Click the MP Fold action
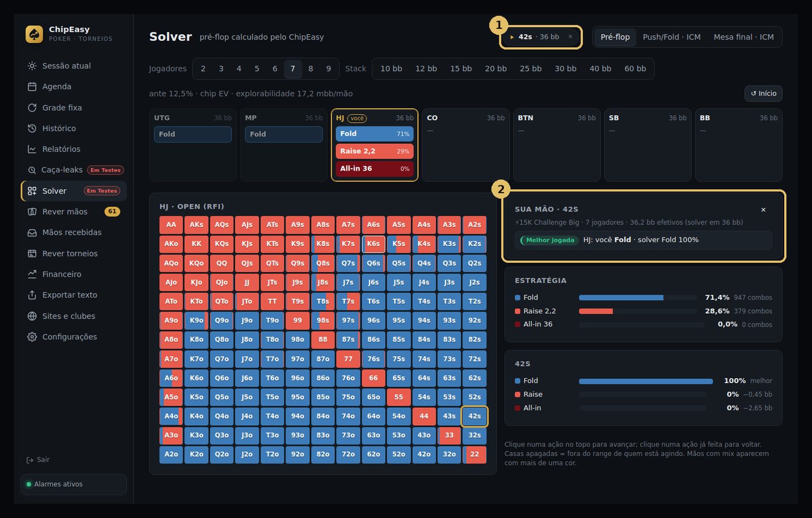The image size is (812, 518). click(284, 134)
